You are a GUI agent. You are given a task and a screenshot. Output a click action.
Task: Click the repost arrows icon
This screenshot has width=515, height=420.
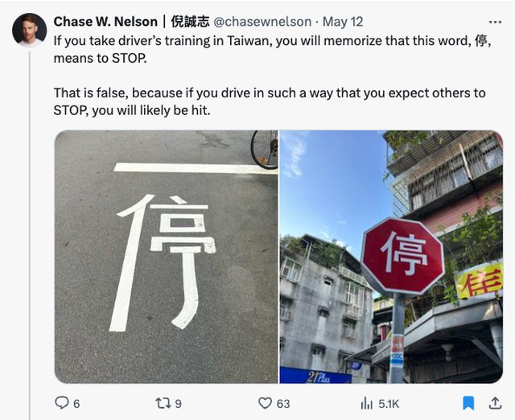point(163,403)
